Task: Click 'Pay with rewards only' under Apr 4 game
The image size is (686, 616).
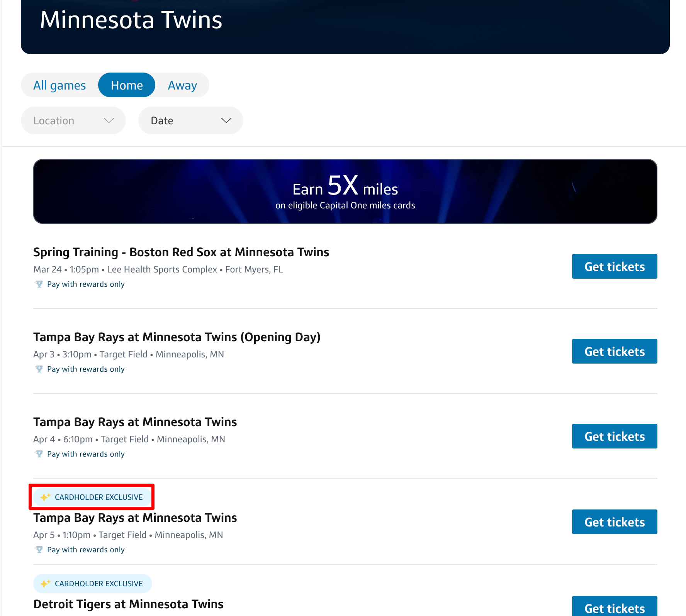Action: [x=86, y=454]
